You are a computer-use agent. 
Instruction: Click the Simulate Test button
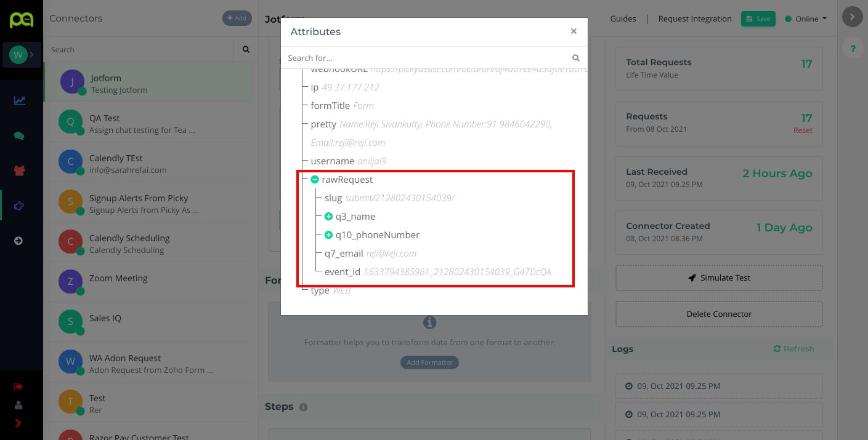tap(718, 278)
